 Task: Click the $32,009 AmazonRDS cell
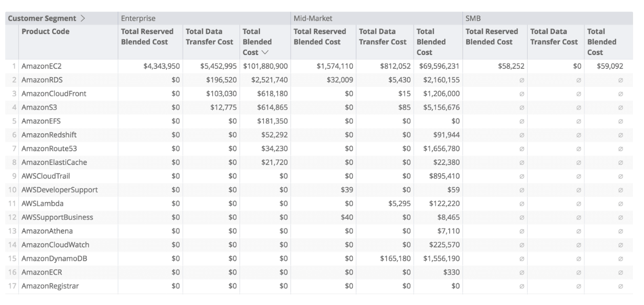(x=340, y=79)
